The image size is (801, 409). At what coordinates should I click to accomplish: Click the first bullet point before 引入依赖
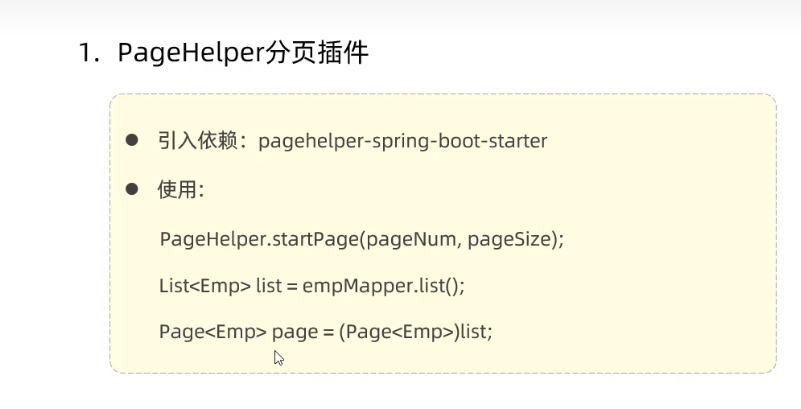coord(131,141)
